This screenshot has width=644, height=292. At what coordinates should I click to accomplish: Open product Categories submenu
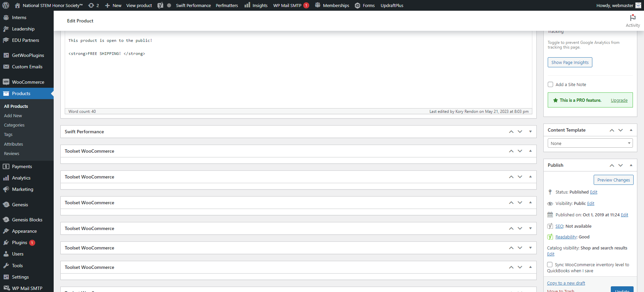14,125
